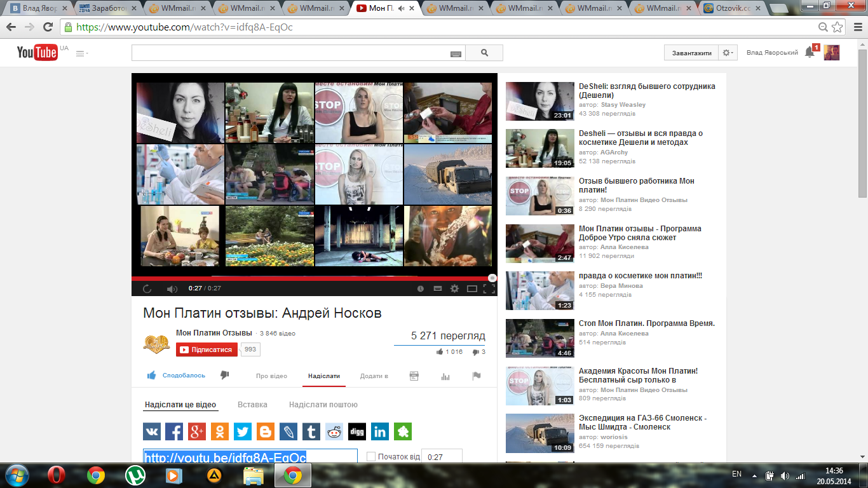Click the progress bar end handle
868x488 pixels.
[492, 278]
